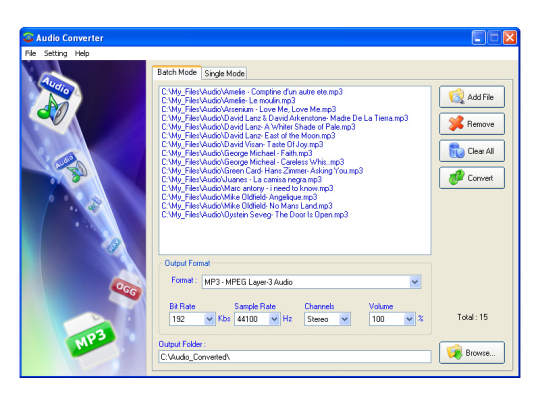Select file Mike Oldfield- Angelique.mp3

pos(239,197)
